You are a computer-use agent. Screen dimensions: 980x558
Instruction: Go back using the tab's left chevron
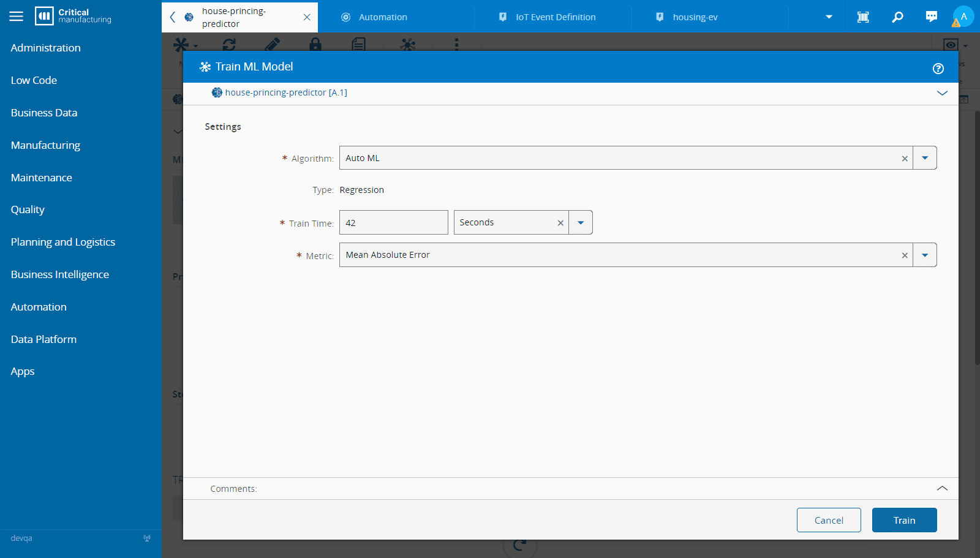pyautogui.click(x=173, y=17)
